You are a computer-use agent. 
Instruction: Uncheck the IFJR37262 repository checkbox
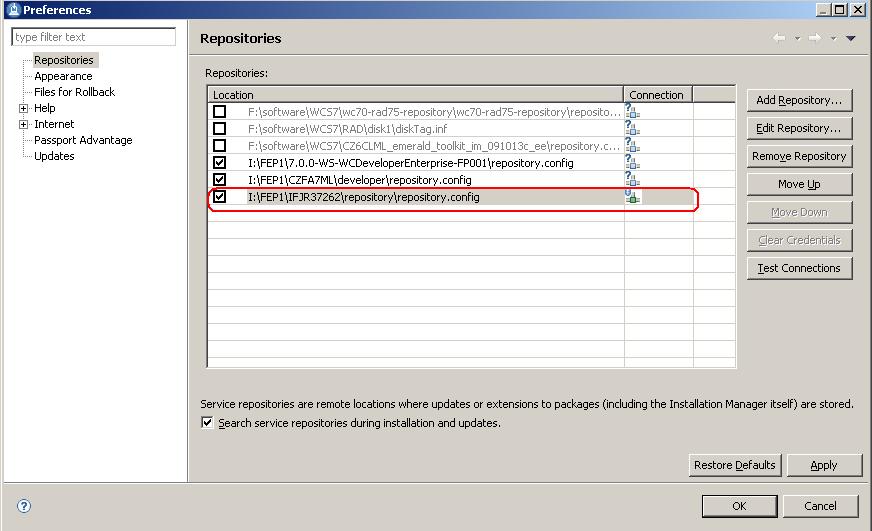[x=220, y=196]
